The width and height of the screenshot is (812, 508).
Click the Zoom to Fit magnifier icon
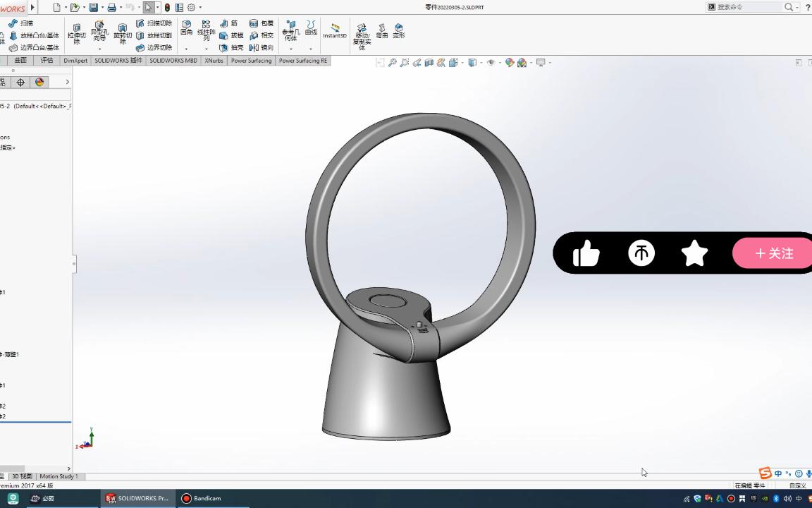[392, 62]
